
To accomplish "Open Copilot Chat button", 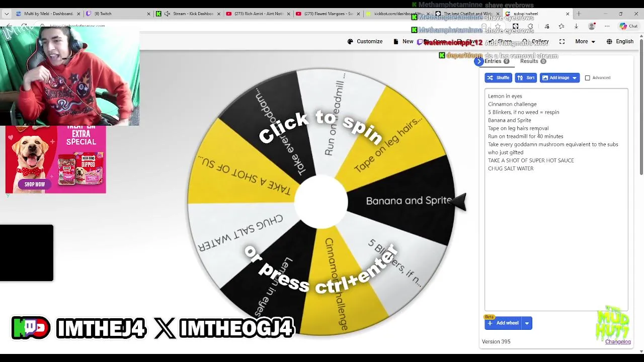I will [x=629, y=26].
